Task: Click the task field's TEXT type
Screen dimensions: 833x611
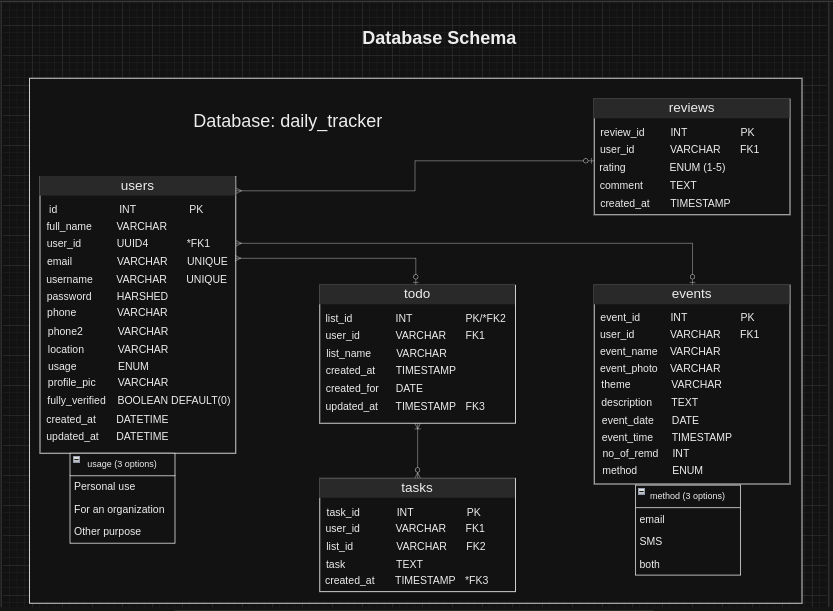Action: coord(409,564)
